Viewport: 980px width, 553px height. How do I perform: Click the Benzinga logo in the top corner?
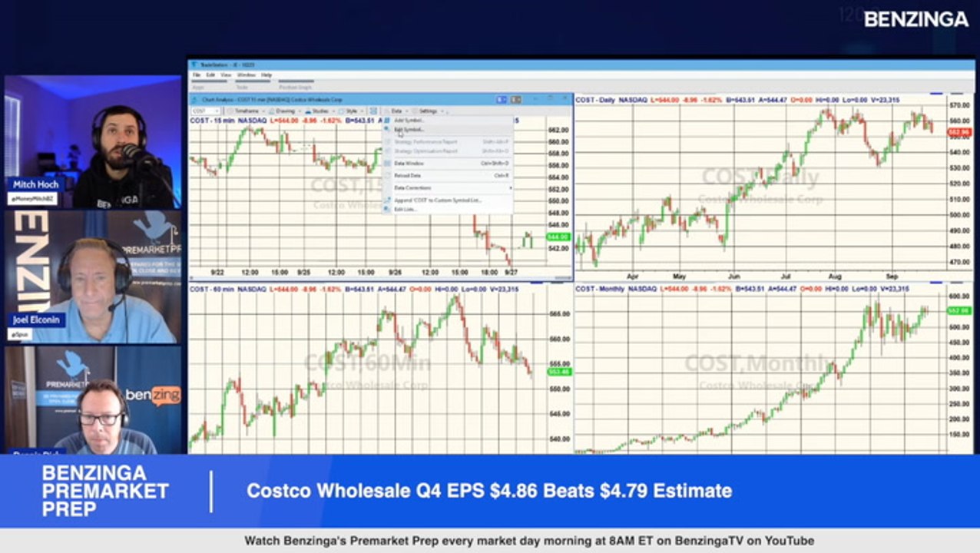pyautogui.click(x=916, y=19)
